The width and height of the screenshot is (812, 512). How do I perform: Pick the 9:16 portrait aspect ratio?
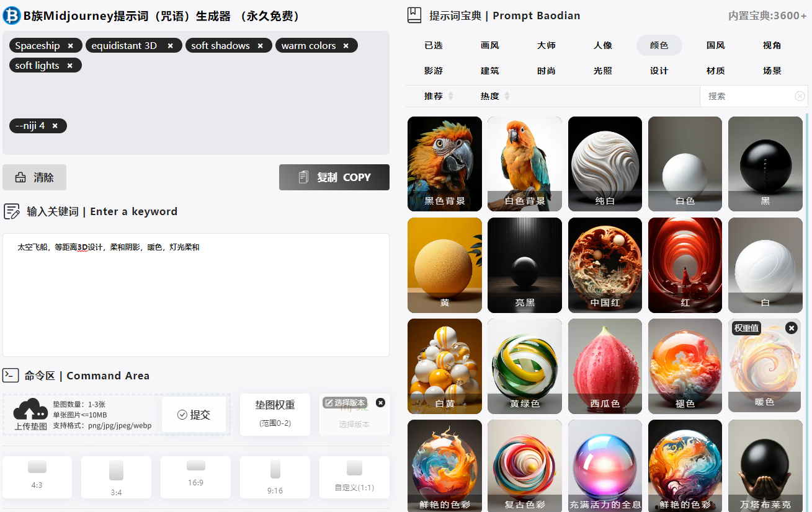[275, 477]
